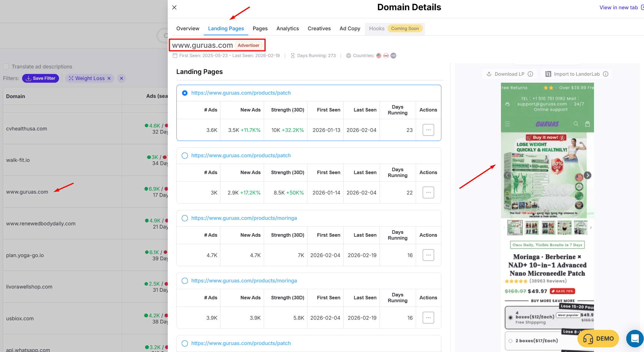This screenshot has width=644, height=352.
Task: Select the first moringa landing page radio
Action: [185, 218]
